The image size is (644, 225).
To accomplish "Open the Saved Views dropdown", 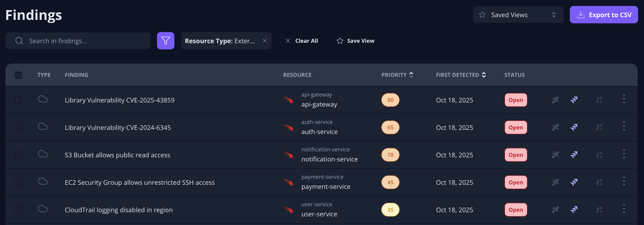I will (518, 15).
